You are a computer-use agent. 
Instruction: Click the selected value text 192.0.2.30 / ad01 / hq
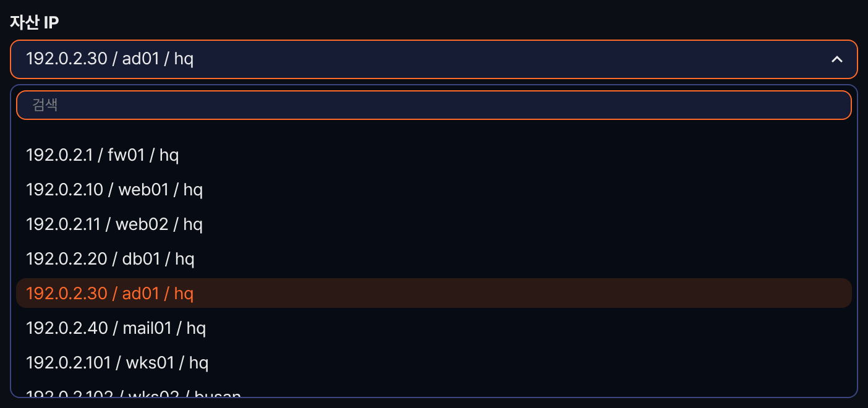click(x=110, y=59)
